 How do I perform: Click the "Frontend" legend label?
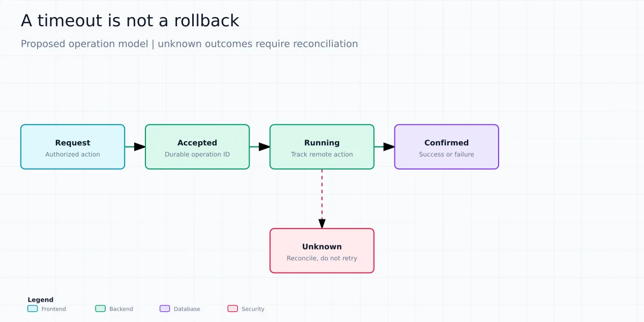(x=54, y=309)
